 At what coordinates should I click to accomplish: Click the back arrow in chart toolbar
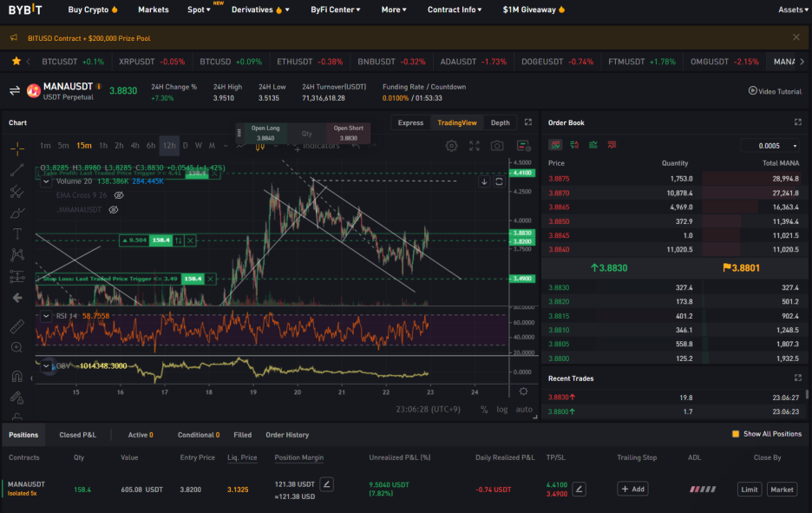click(17, 298)
